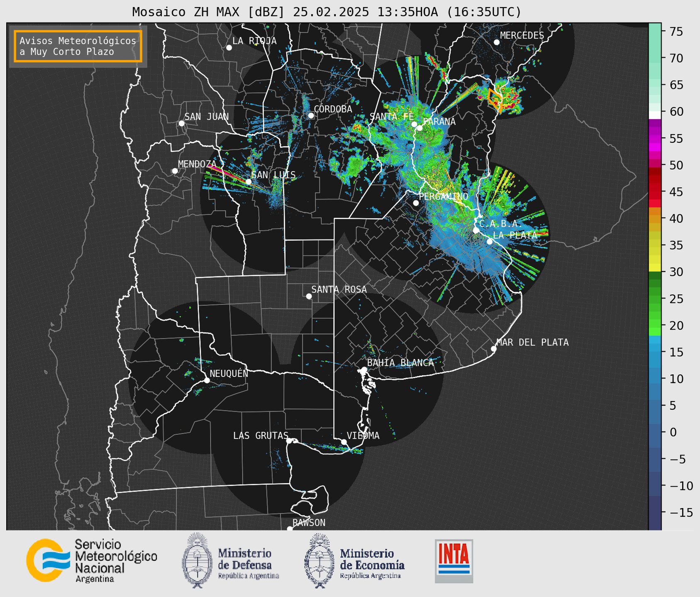Click the 0 label on the color scale
The width and height of the screenshot is (700, 597).
(673, 433)
